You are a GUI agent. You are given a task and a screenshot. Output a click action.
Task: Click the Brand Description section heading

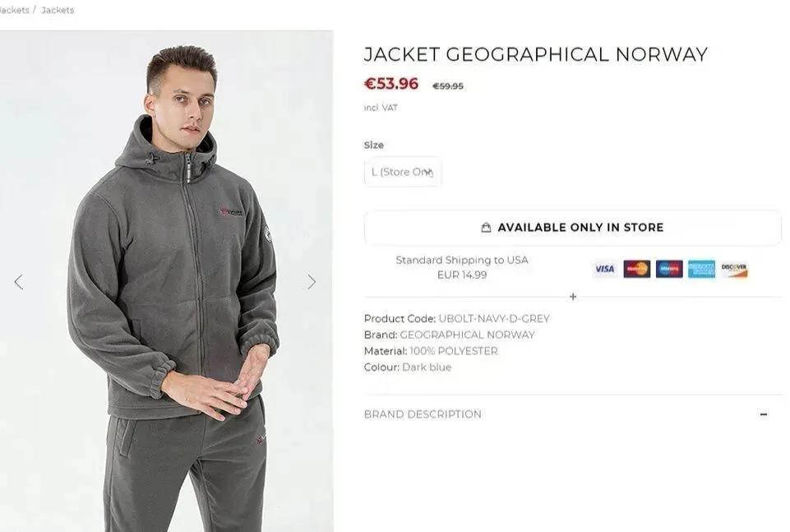(x=423, y=414)
